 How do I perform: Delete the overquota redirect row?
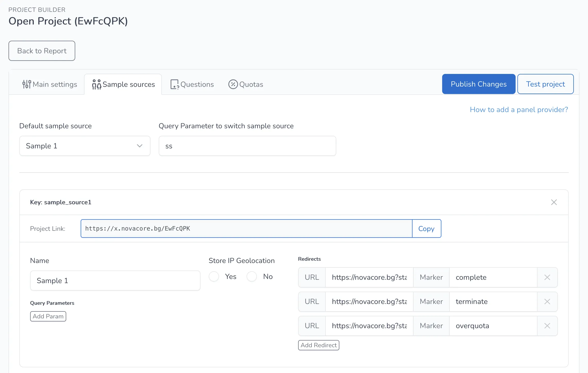(x=547, y=326)
